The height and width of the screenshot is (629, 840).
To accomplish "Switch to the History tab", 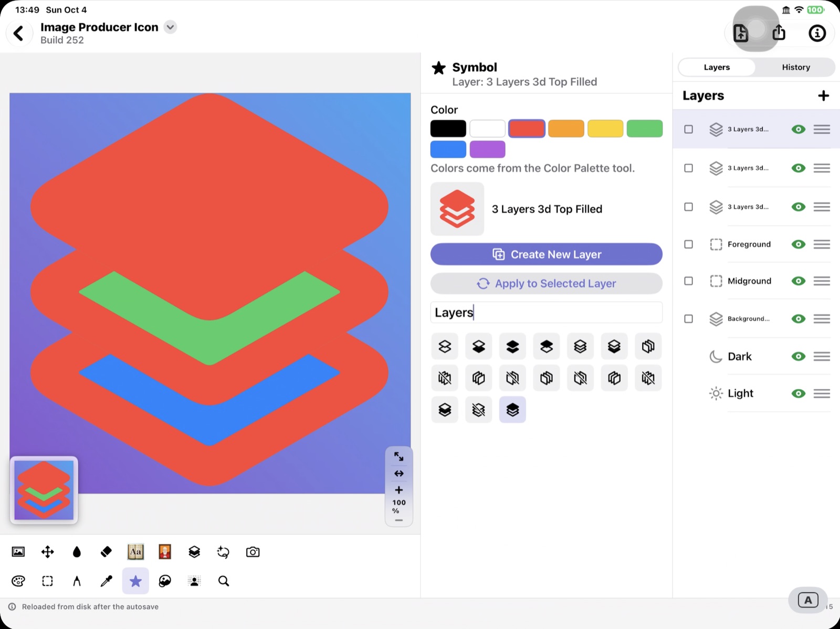I will 796,67.
